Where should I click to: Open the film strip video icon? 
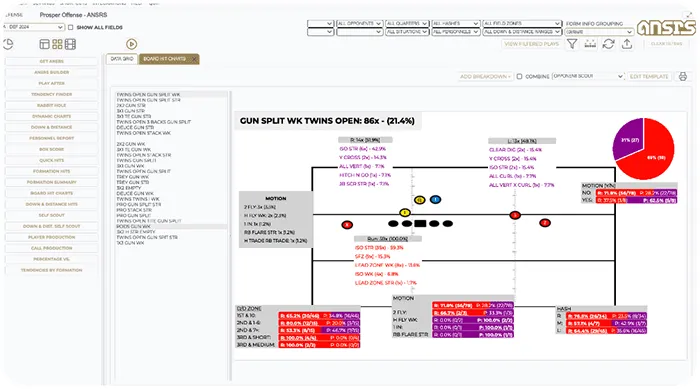click(x=70, y=44)
